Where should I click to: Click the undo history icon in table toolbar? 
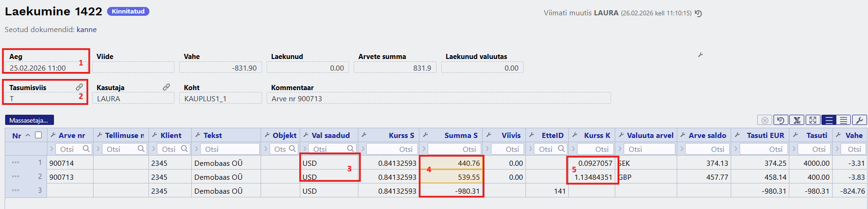[x=781, y=120]
